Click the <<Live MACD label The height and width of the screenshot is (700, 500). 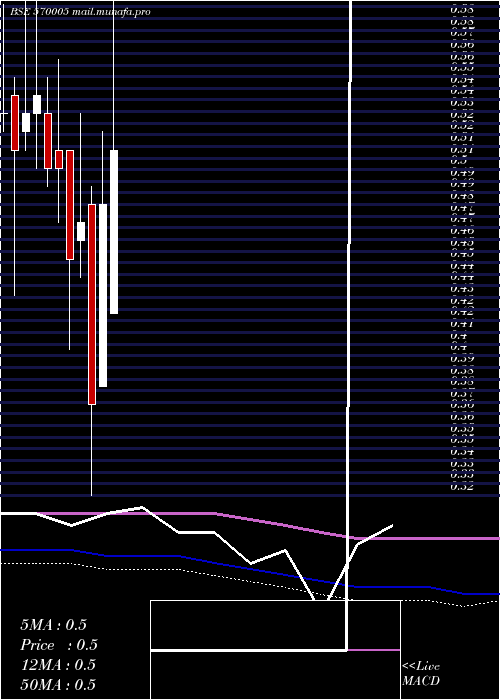421,674
